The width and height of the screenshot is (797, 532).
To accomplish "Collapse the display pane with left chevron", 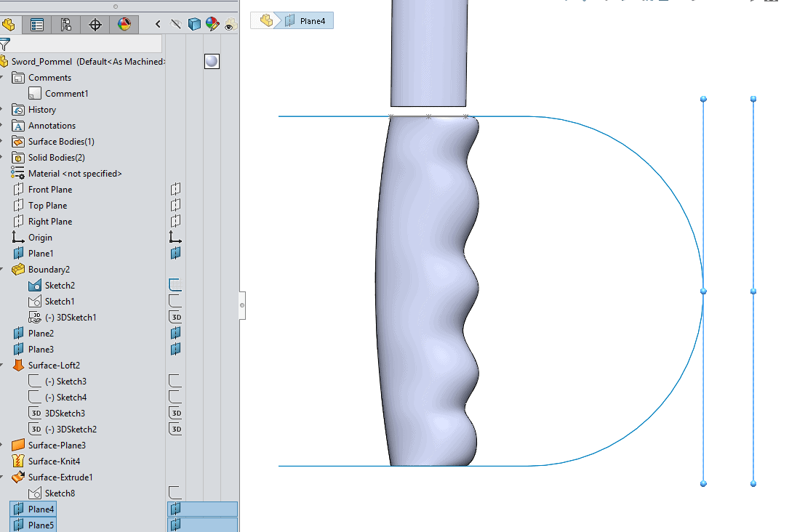I will click(159, 25).
